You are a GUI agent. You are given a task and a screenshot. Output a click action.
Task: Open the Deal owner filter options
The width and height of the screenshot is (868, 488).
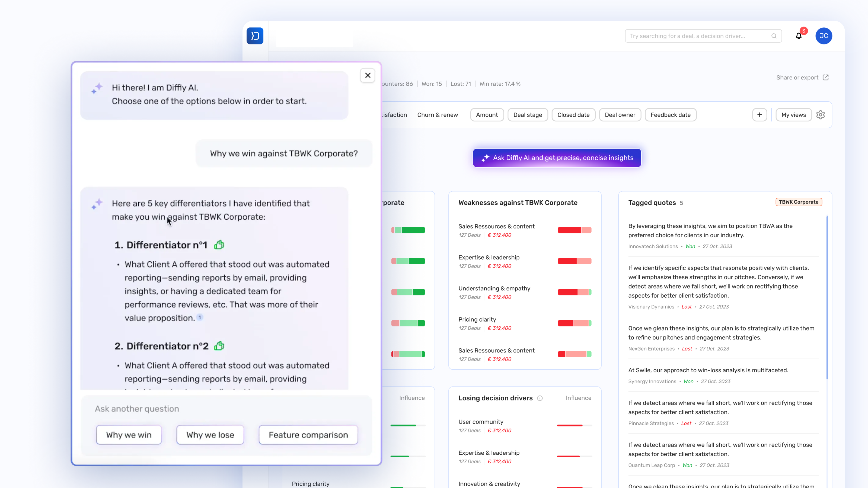pos(620,115)
